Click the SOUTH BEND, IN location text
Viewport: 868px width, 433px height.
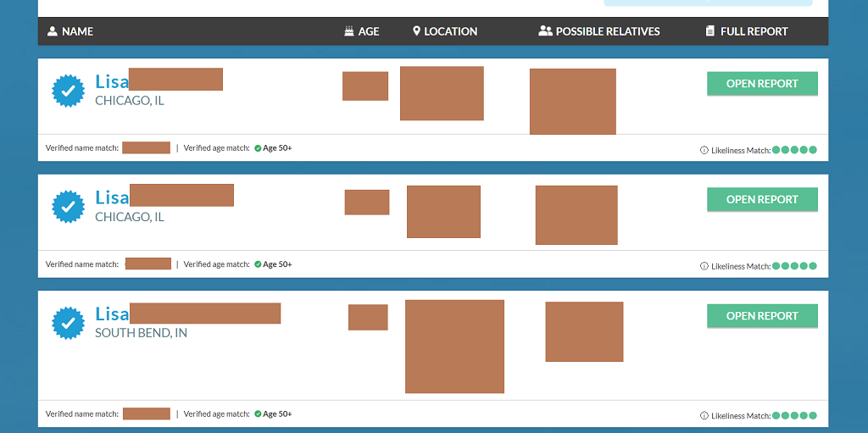coord(141,333)
